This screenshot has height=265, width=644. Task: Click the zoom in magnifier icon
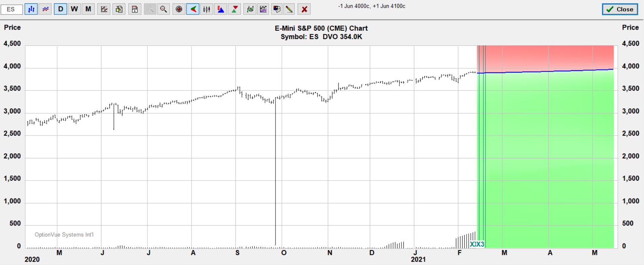tap(150, 9)
